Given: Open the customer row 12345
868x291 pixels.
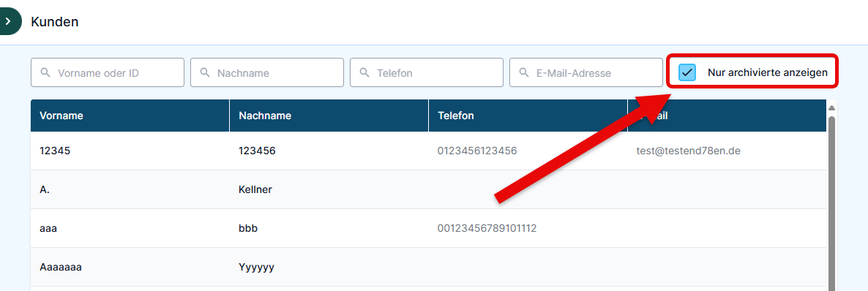Looking at the screenshot, I should pyautogui.click(x=428, y=151).
